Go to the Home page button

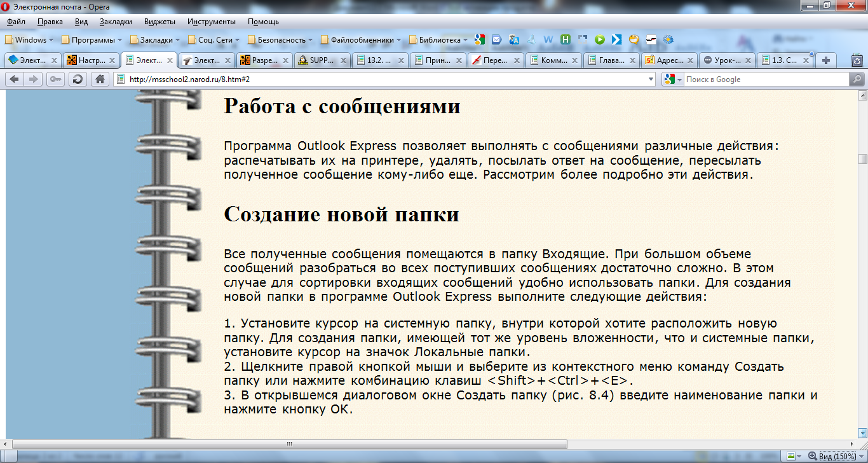[99, 79]
